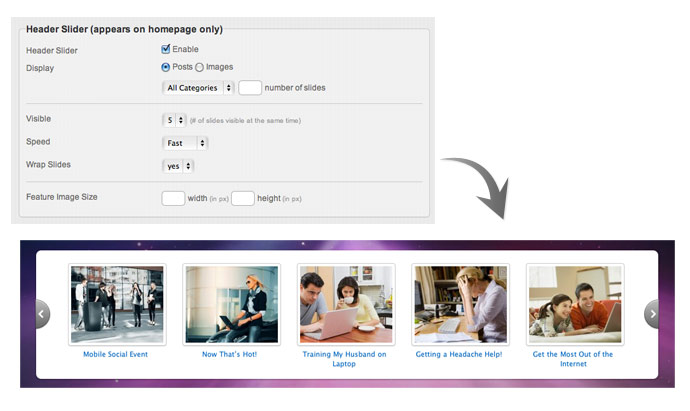The image size is (690, 411).
Task: Select the Posts display radio button
Action: (x=165, y=67)
